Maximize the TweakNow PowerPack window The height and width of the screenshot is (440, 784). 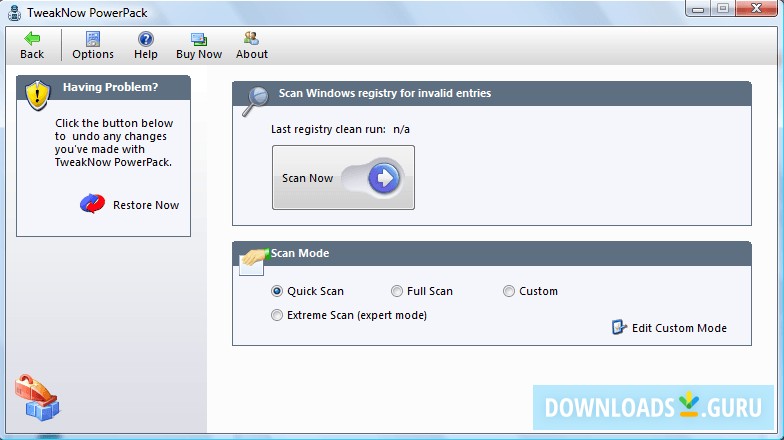[722, 9]
